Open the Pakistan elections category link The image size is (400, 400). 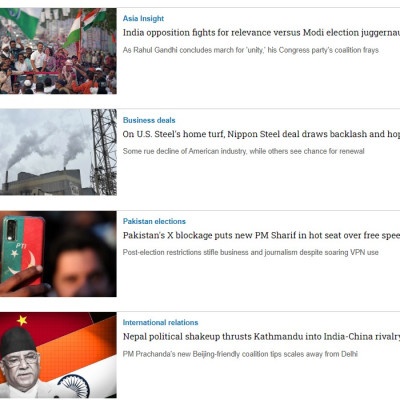154,221
